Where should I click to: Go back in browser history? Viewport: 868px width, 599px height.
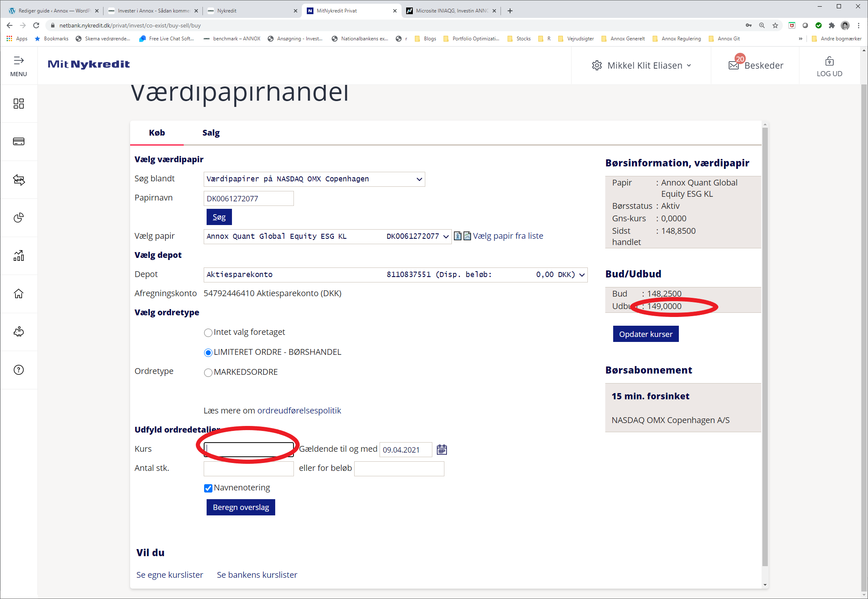pyautogui.click(x=10, y=25)
